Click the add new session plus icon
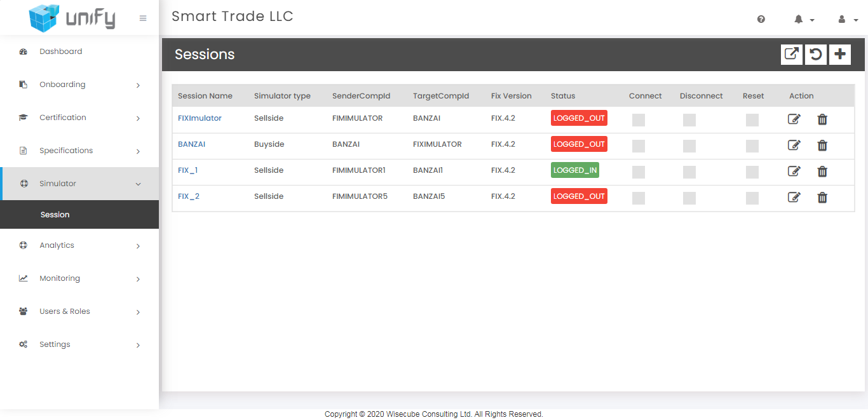The image size is (868, 420). pyautogui.click(x=839, y=55)
